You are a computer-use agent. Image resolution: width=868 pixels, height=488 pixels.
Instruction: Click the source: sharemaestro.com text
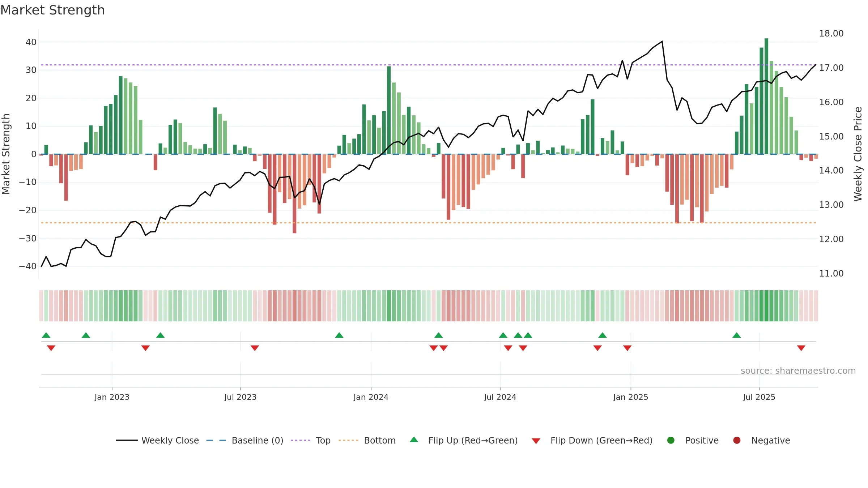[x=798, y=371]
